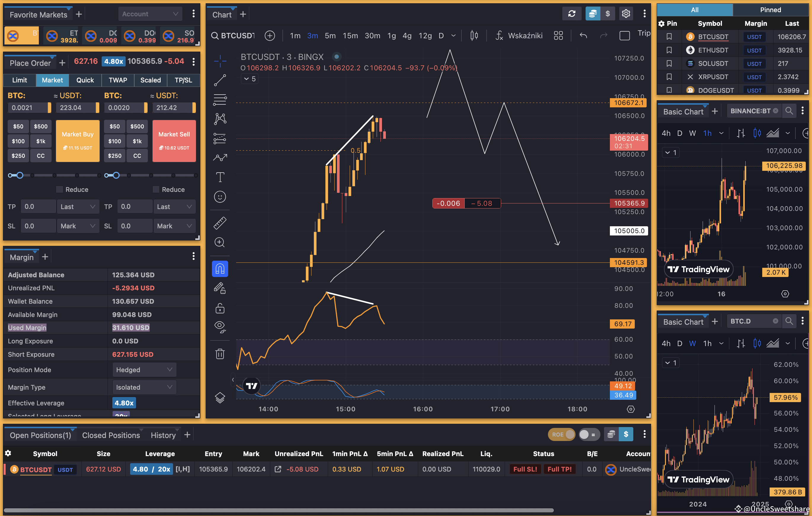This screenshot has width=812, height=516.
Task: Hide all drawings with eye icon
Action: click(x=220, y=327)
